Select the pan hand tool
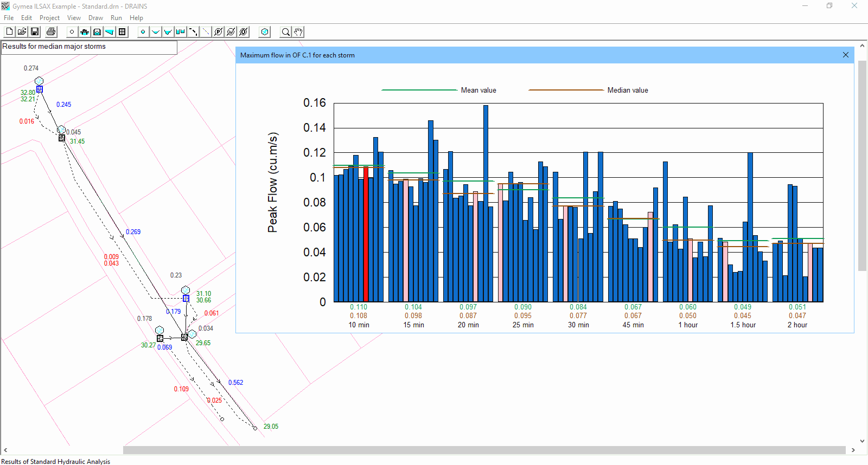 click(298, 32)
